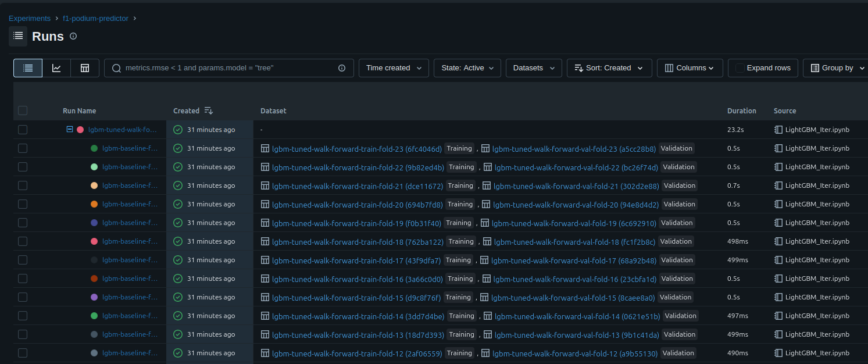Select checkbox of fold-14 run row
868x364 pixels.
[23, 316]
